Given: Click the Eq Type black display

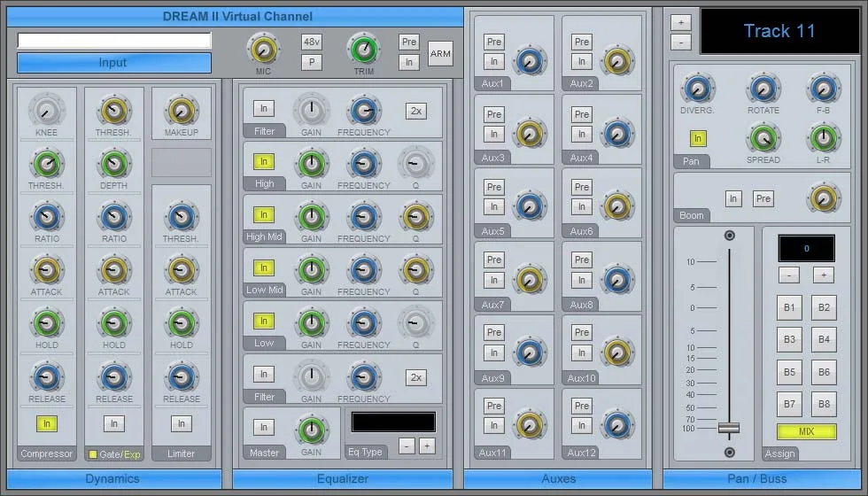Looking at the screenshot, I should click(x=393, y=422).
